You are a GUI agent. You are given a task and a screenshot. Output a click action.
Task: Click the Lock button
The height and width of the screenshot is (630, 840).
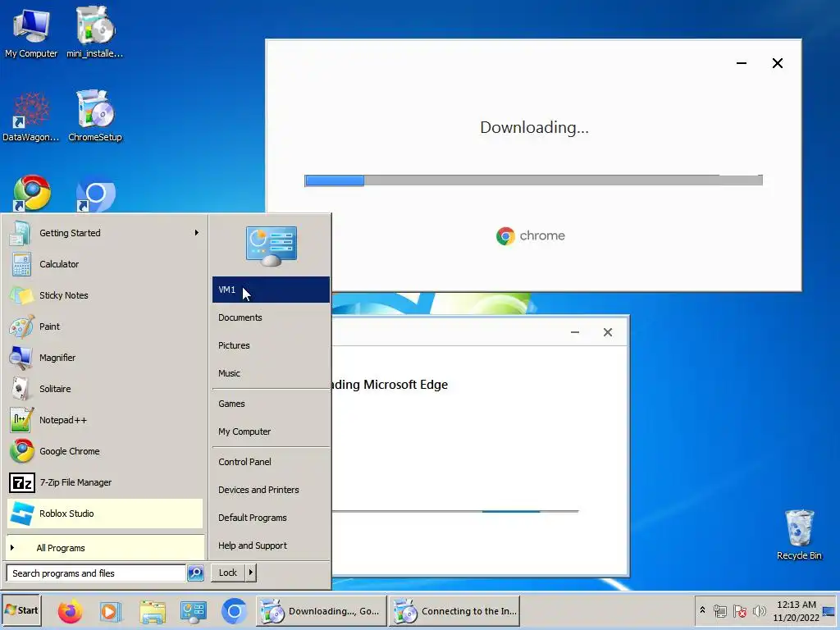pos(228,572)
